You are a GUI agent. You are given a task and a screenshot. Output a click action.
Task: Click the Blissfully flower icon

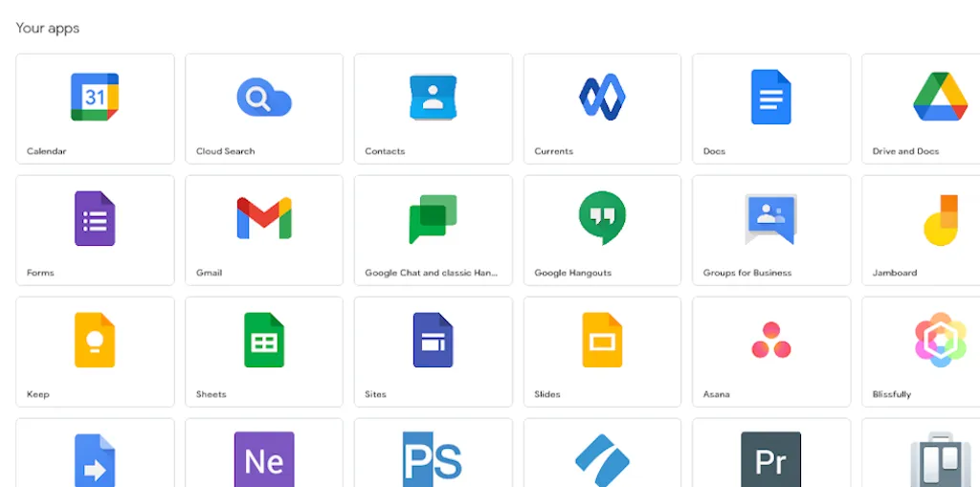pos(940,340)
